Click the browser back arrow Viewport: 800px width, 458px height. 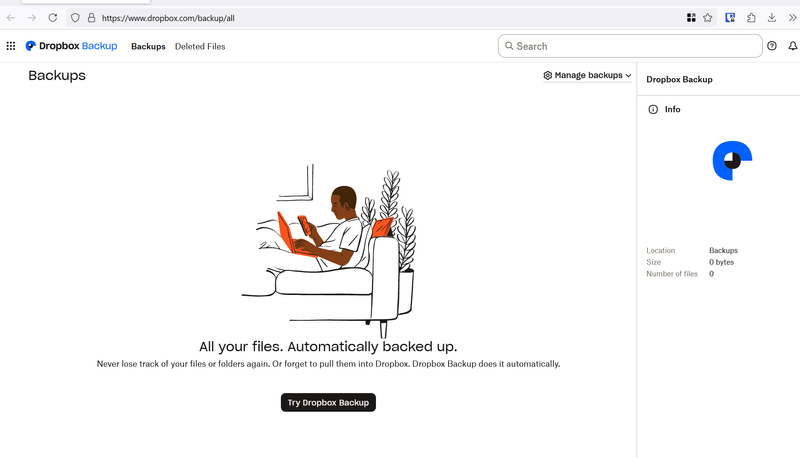coord(11,18)
